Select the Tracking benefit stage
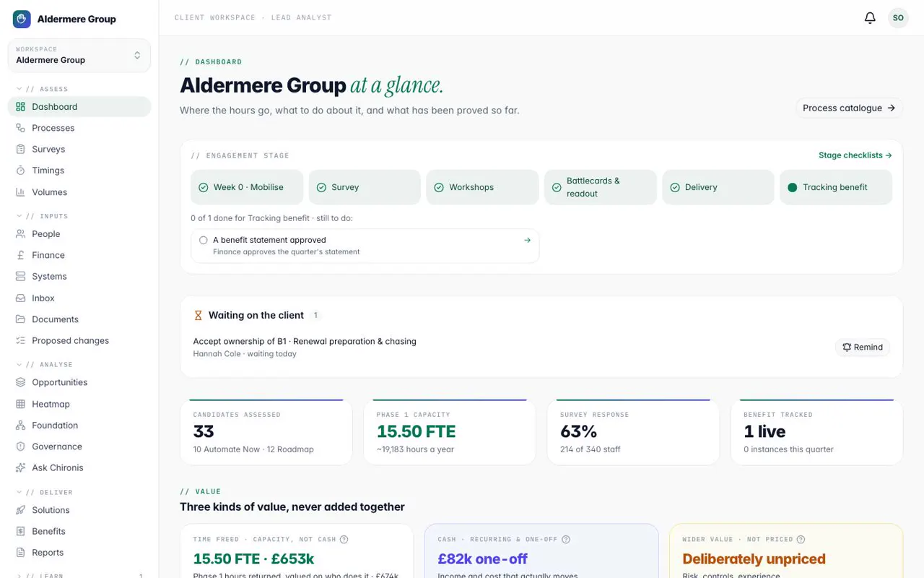This screenshot has width=924, height=578. (836, 187)
